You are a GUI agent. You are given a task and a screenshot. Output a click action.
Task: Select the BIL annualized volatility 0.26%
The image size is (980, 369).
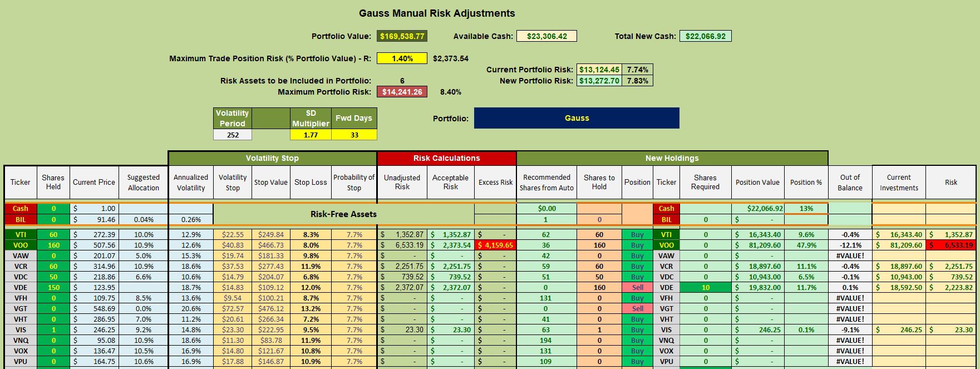pyautogui.click(x=191, y=219)
